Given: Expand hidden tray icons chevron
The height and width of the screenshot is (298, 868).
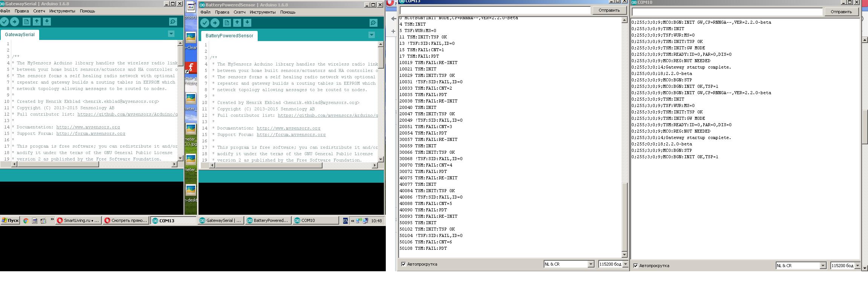Looking at the screenshot, I should pos(353,221).
